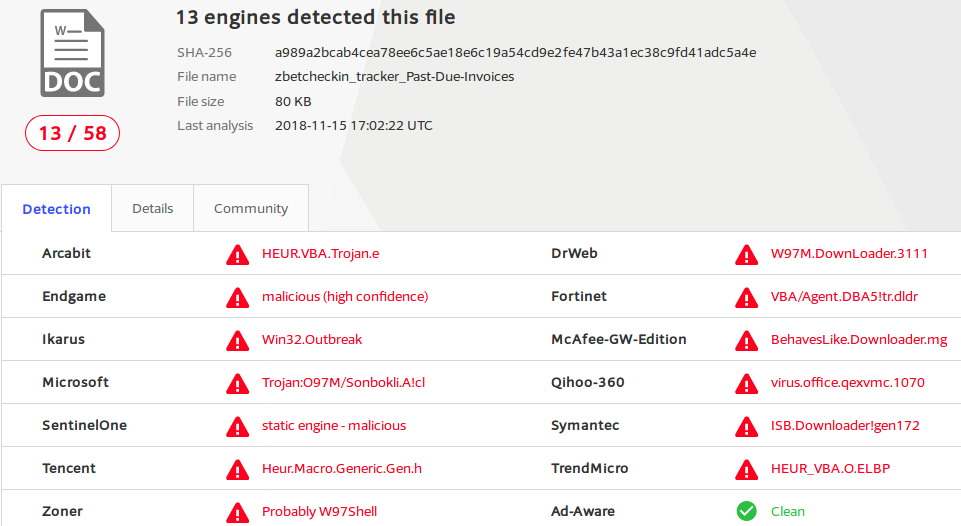The width and height of the screenshot is (961, 526).
Task: Click the ISB.Downloader!gen172 result
Action: pos(845,425)
